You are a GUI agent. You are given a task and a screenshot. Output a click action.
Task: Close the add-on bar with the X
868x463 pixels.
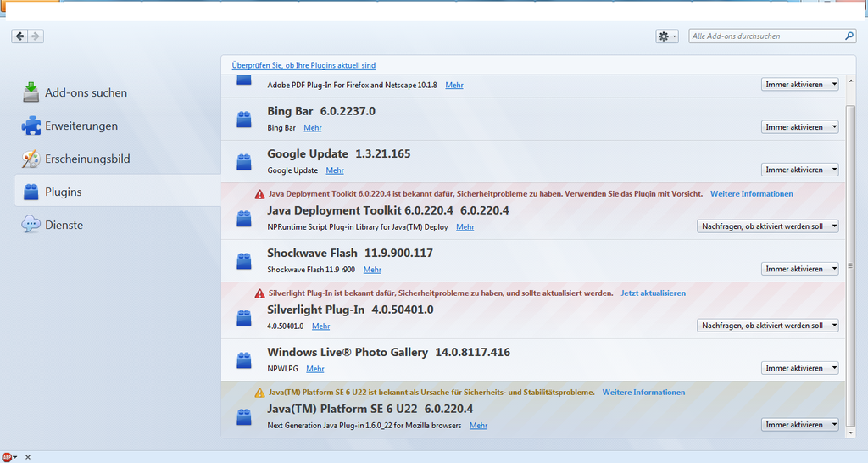tap(28, 457)
